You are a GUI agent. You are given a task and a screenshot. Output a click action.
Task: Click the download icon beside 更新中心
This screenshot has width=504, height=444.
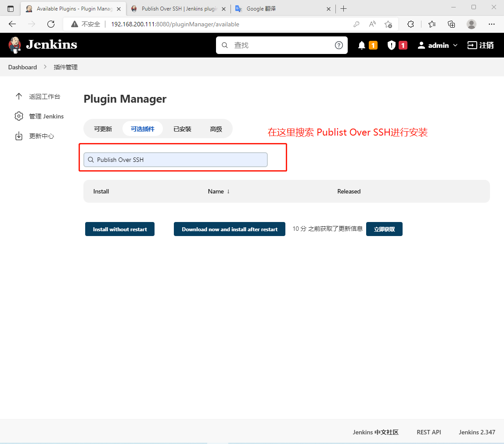(18, 136)
